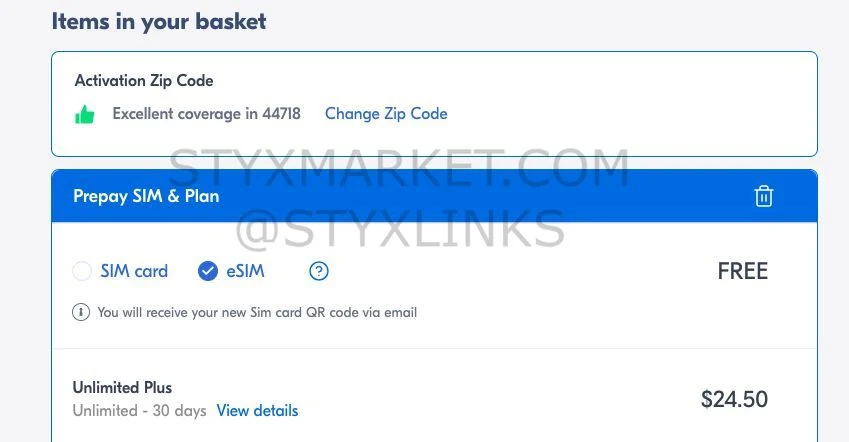Click the Unlimited Plus plan name
The width and height of the screenshot is (849, 442).
tap(122, 387)
